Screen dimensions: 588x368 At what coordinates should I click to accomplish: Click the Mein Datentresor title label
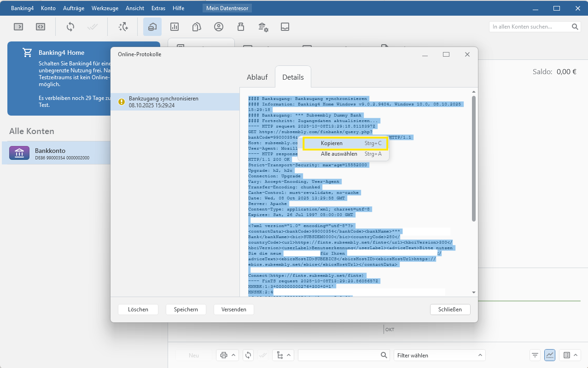point(227,8)
